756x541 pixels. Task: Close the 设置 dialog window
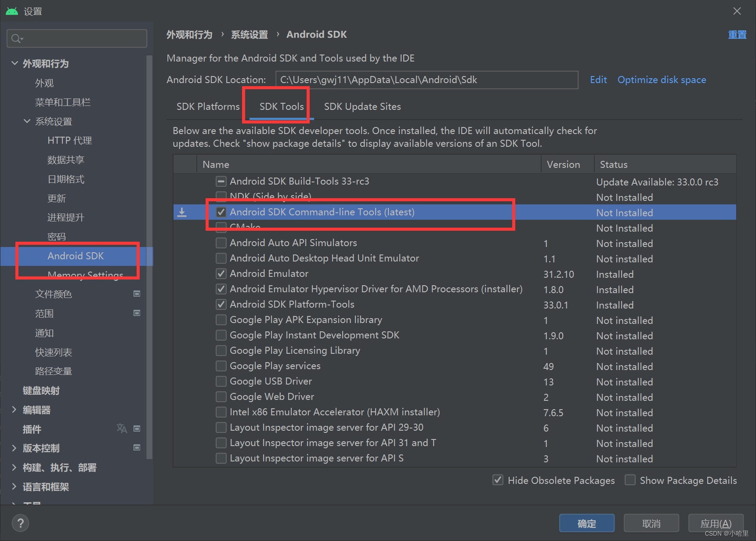[737, 11]
